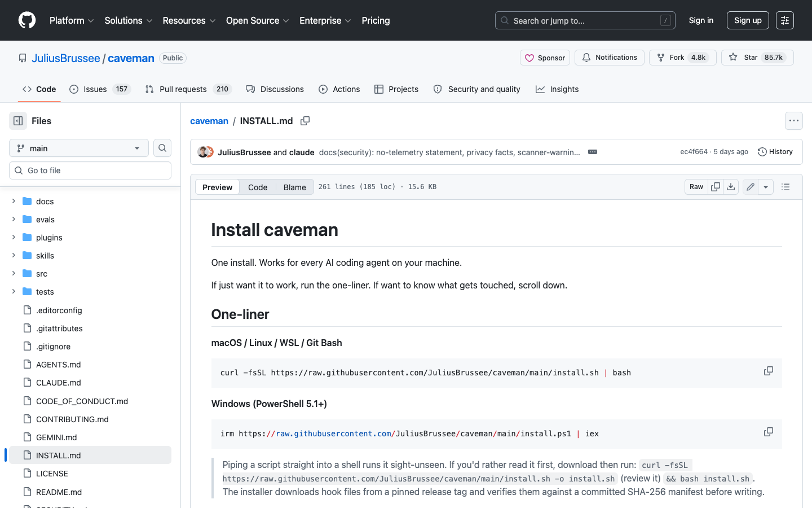Image resolution: width=812 pixels, height=508 pixels.
Task: Open the JuliusBrussee owner profile link
Action: click(65, 58)
